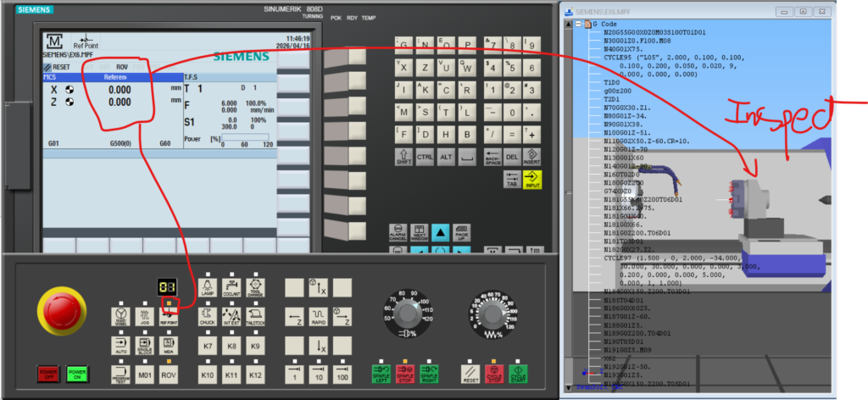This screenshot has width=868, height=400.
Task: Toggle the Coolant key
Action: coord(231,288)
